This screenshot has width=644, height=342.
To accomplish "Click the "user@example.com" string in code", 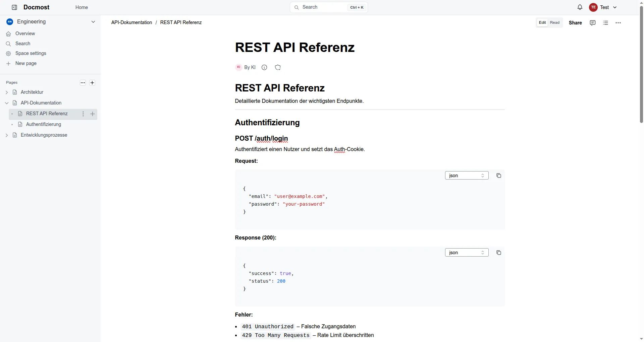I will tap(299, 196).
